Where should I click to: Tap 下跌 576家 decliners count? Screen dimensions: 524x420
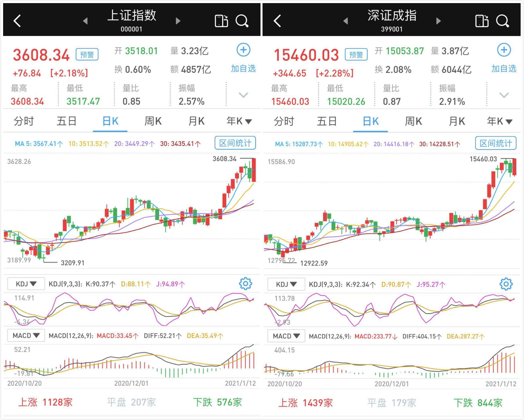217,402
